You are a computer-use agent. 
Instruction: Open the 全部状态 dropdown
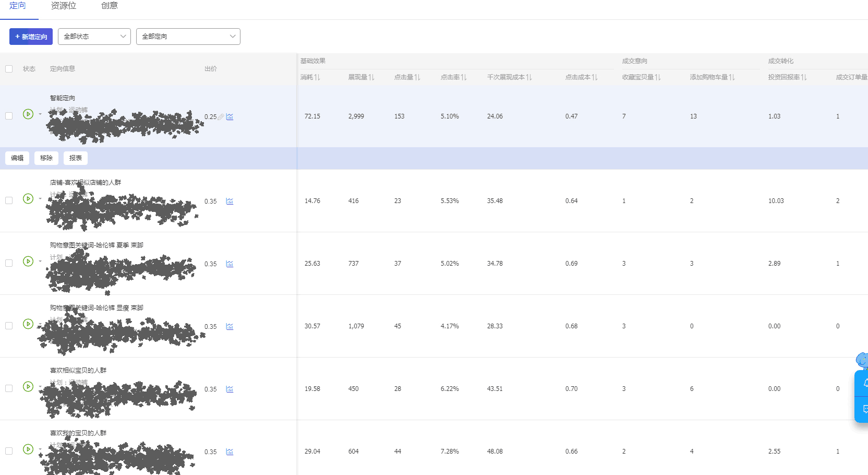pos(94,37)
